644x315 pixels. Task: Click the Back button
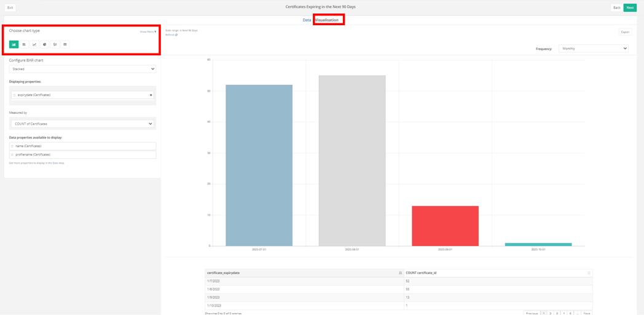click(616, 7)
